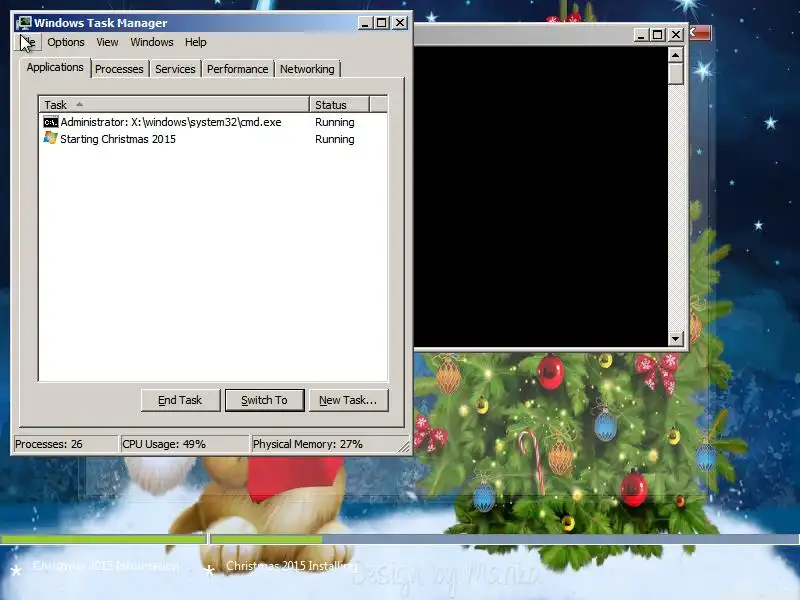Viewport: 800px width, 600px height.
Task: Open the Help menu
Action: point(195,42)
